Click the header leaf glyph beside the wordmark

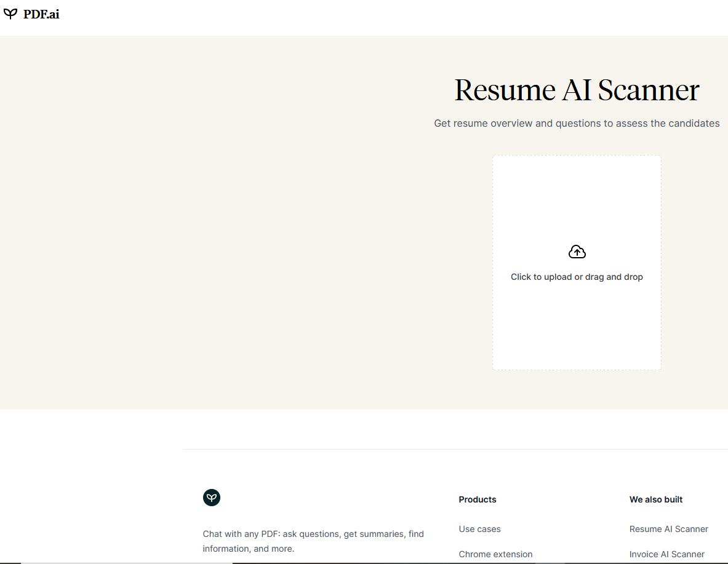10,14
